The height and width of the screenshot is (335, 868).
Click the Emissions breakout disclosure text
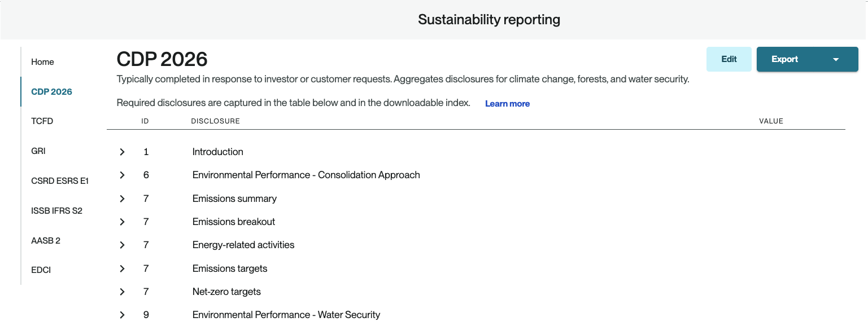point(234,222)
